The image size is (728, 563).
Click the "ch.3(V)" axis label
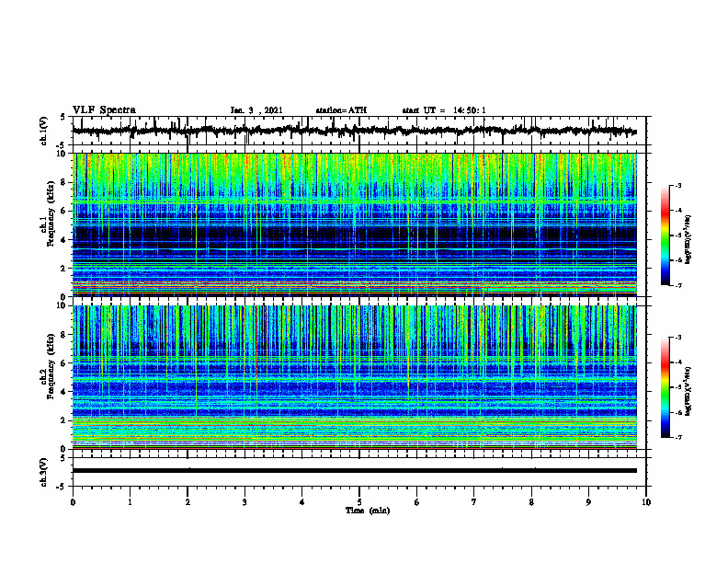pyautogui.click(x=43, y=472)
